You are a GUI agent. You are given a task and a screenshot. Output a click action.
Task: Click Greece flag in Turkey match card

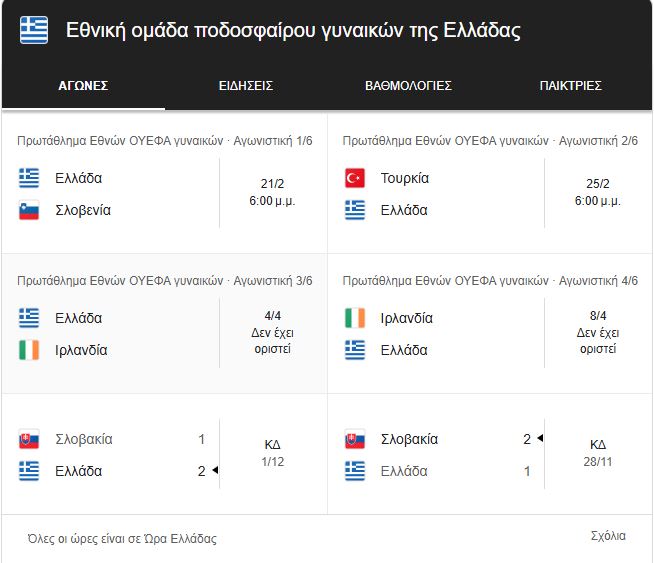tap(355, 210)
